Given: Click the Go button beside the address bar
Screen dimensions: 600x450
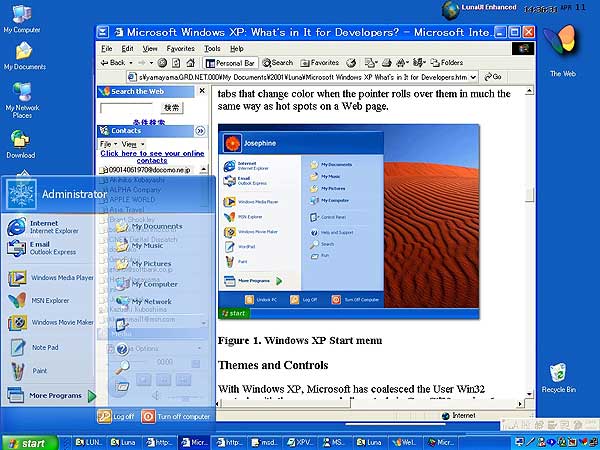Looking at the screenshot, I should [x=493, y=77].
